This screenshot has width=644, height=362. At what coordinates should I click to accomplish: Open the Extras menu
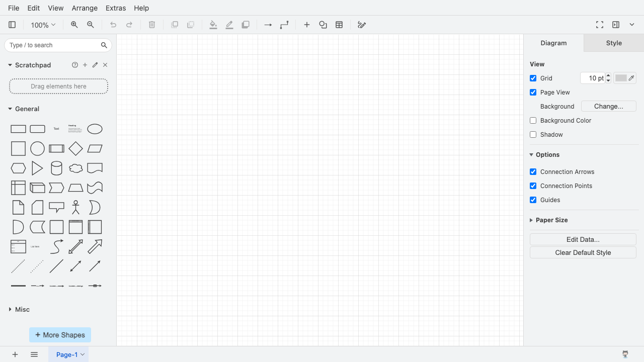coord(116,8)
